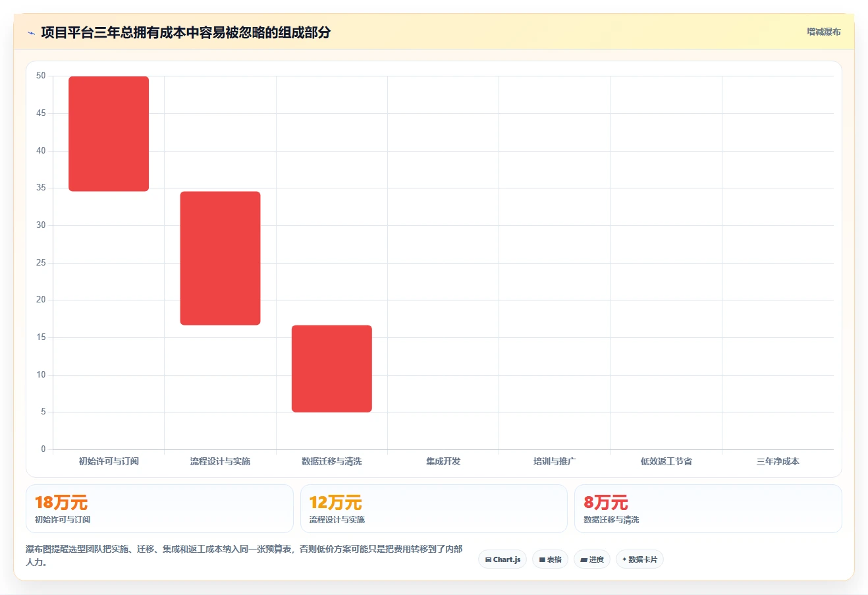Click the 18万元 value text
The image size is (868, 595).
(61, 503)
